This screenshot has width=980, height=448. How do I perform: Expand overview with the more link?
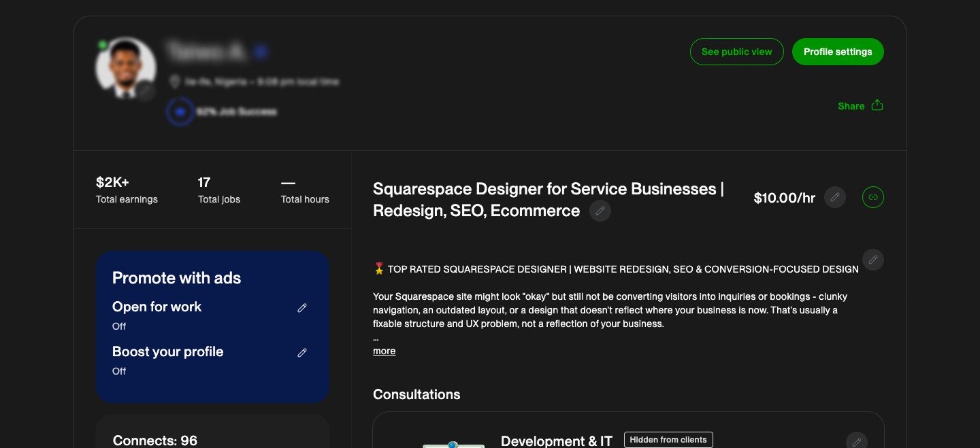[x=384, y=351]
